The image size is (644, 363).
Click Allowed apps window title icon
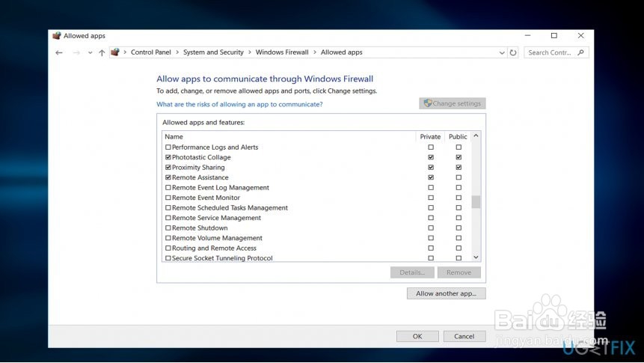(x=57, y=36)
